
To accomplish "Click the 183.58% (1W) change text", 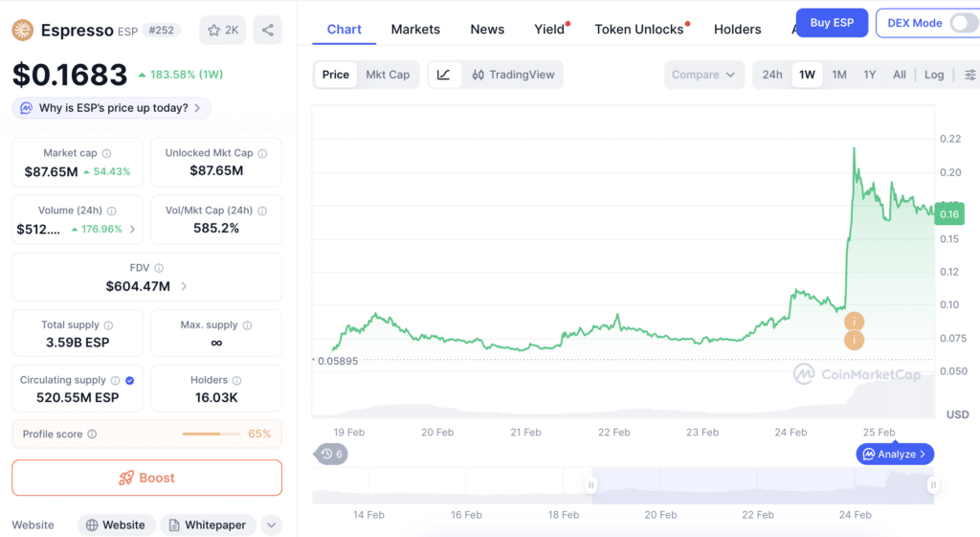I will pyautogui.click(x=181, y=75).
